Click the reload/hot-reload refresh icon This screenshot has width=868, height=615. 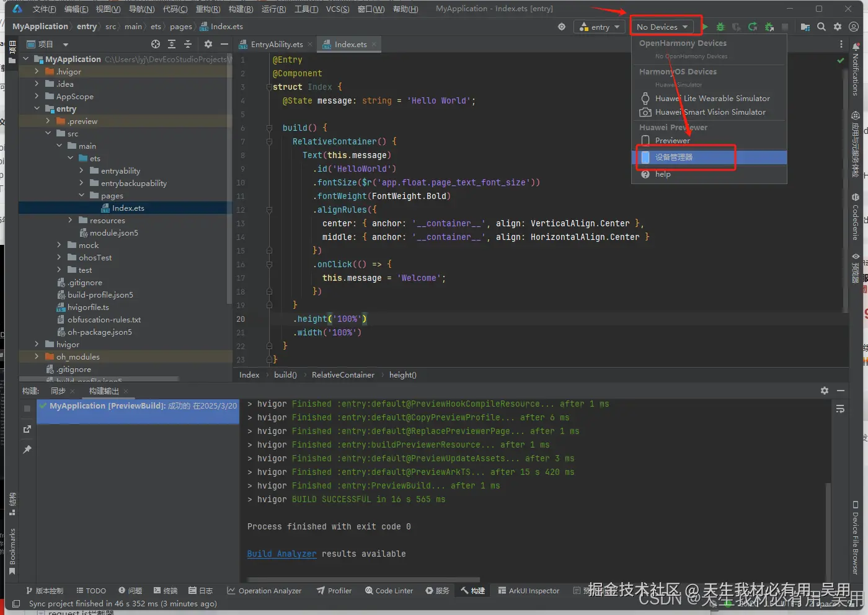(753, 27)
